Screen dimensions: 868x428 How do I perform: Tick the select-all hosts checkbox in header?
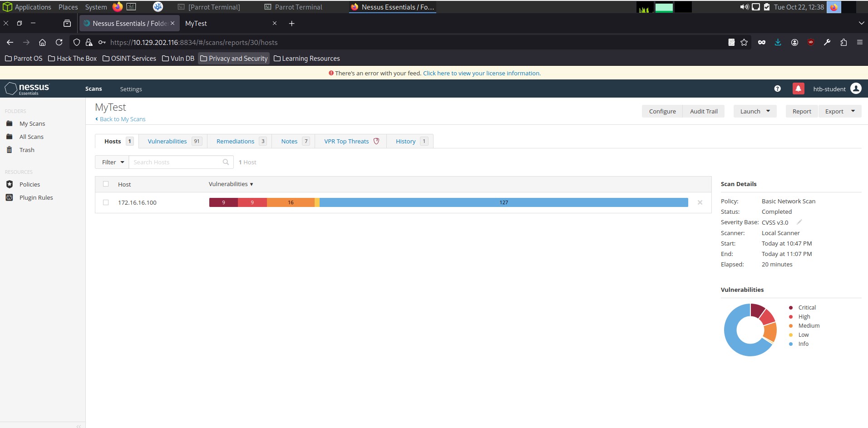(x=106, y=184)
